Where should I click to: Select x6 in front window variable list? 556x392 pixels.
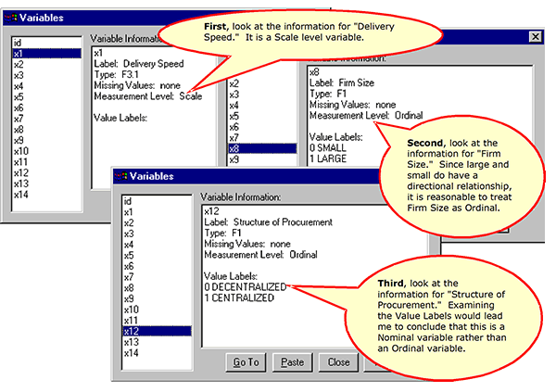click(157, 266)
